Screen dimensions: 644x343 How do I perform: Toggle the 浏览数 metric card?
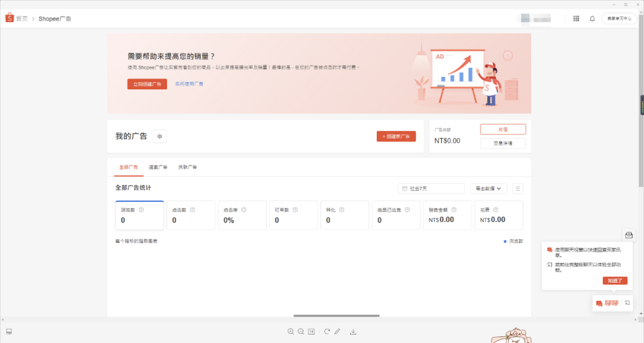click(140, 215)
